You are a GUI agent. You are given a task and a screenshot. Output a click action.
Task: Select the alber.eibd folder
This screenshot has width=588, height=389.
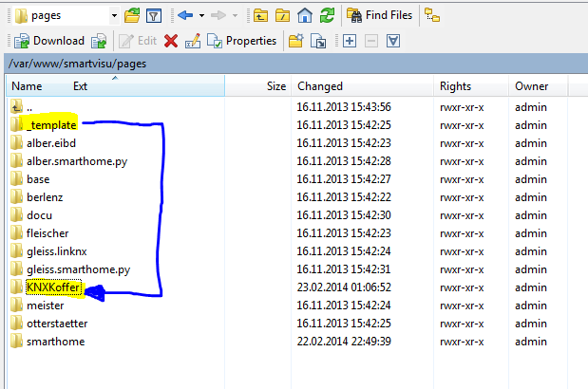(x=51, y=143)
